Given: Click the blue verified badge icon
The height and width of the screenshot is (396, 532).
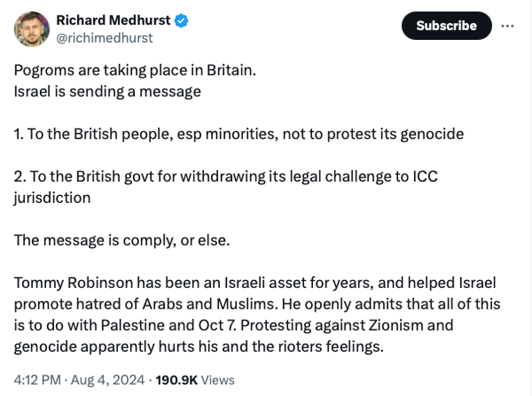Looking at the screenshot, I should [x=181, y=21].
